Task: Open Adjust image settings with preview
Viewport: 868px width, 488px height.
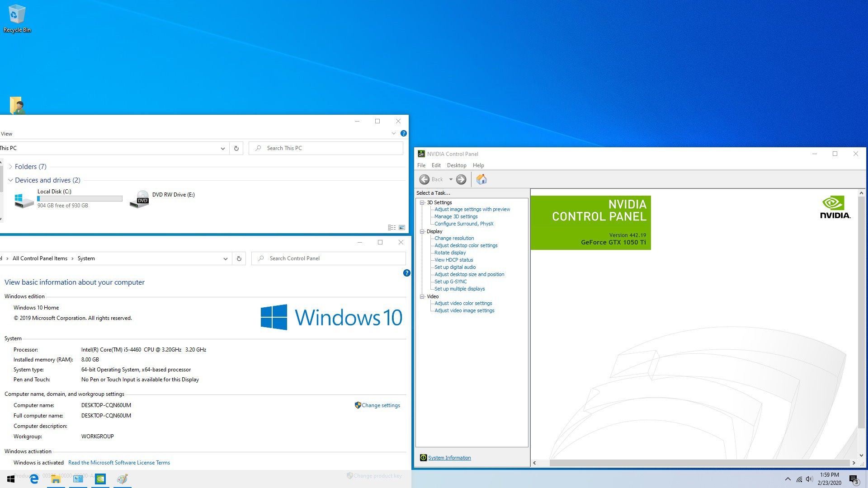Action: [x=472, y=209]
